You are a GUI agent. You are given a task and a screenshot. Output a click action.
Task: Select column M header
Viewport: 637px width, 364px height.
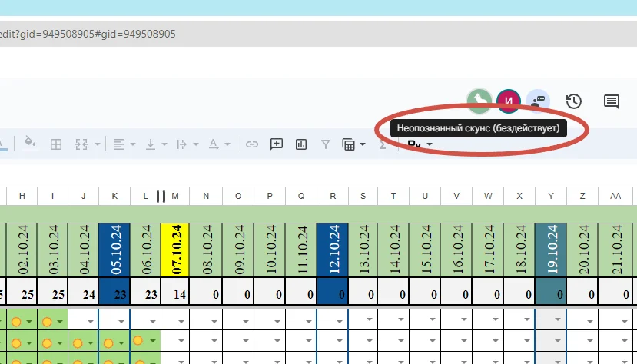175,196
